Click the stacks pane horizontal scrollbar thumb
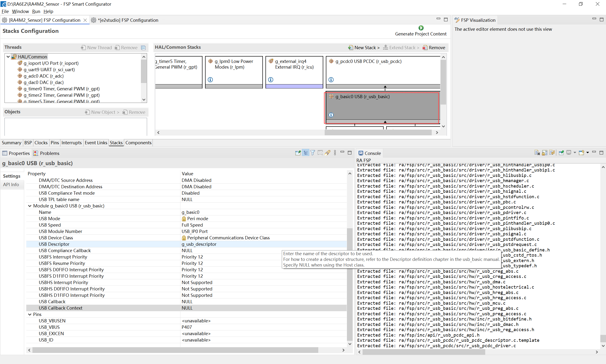This screenshot has height=364, width=606. [378, 132]
